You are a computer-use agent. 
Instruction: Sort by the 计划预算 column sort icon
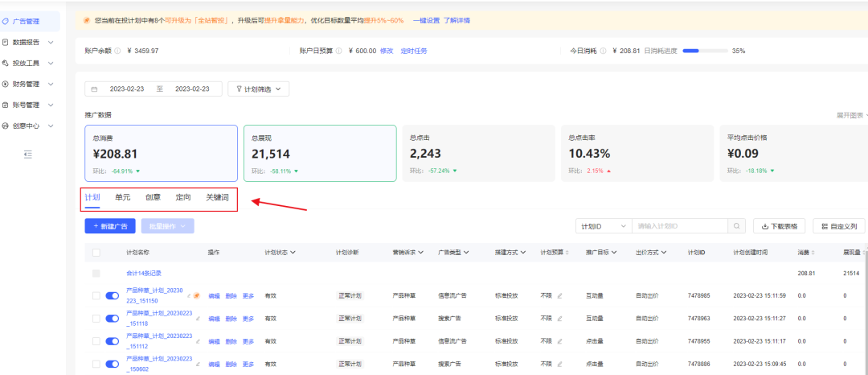click(568, 253)
